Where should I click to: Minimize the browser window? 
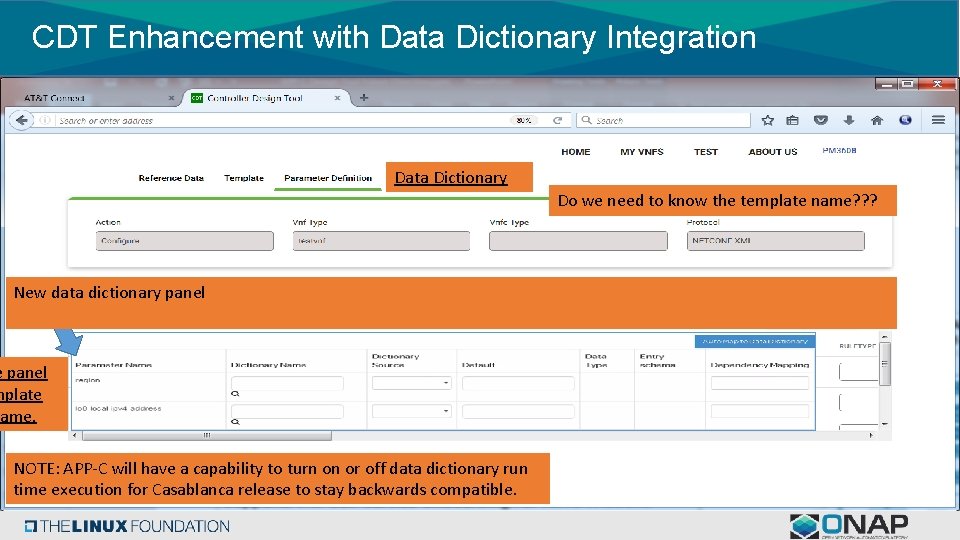pyautogui.click(x=886, y=84)
